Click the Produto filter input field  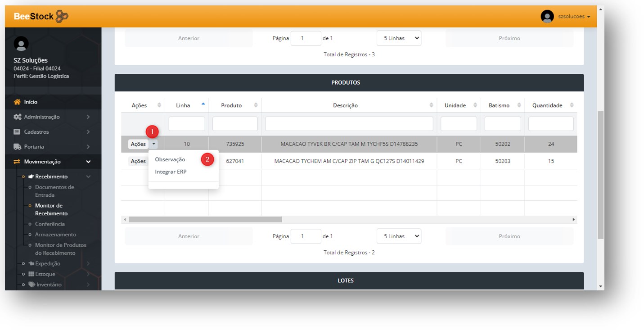[x=235, y=124]
